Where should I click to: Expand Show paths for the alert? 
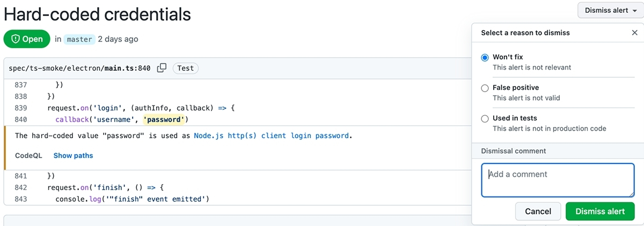click(73, 155)
